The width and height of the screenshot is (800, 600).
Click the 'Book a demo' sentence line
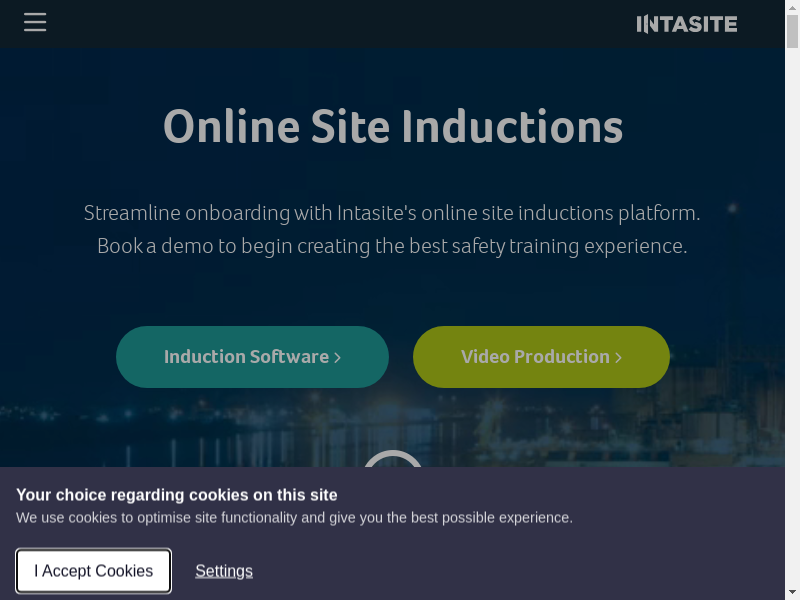tap(392, 246)
